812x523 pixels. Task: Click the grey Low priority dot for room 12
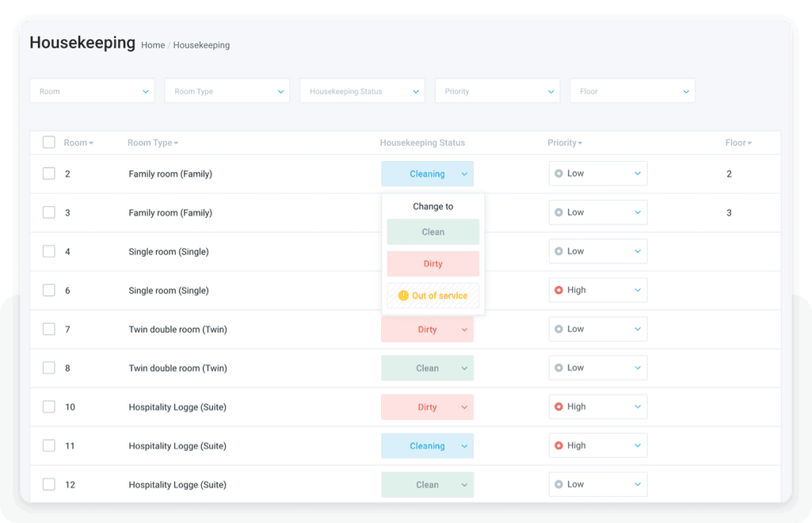(x=558, y=484)
